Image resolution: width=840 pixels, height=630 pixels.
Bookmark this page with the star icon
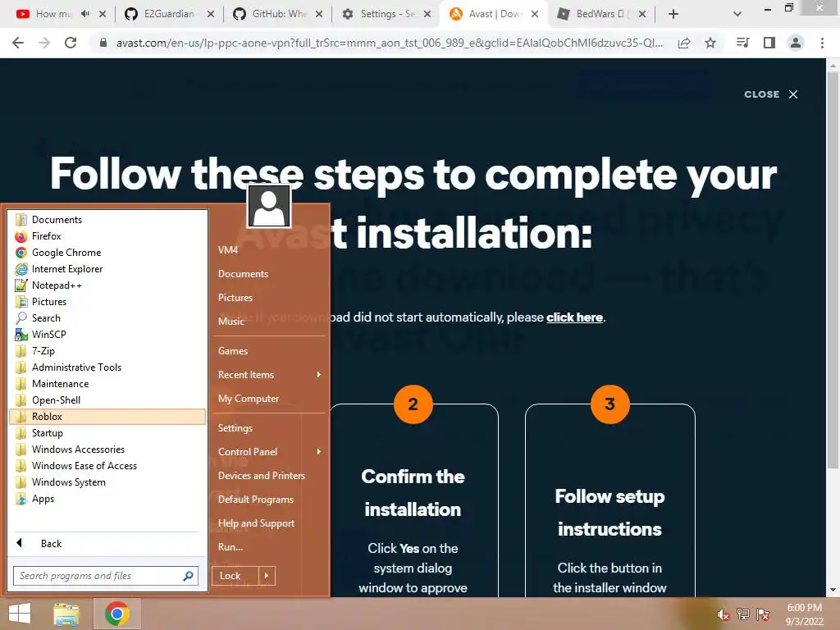point(710,43)
